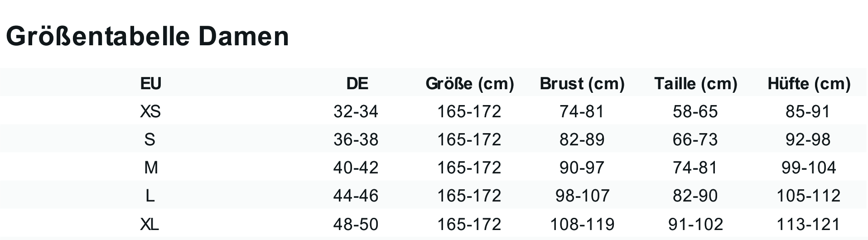Click the Größentabelle Damen heading
This screenshot has width=868, height=240.
point(147,37)
